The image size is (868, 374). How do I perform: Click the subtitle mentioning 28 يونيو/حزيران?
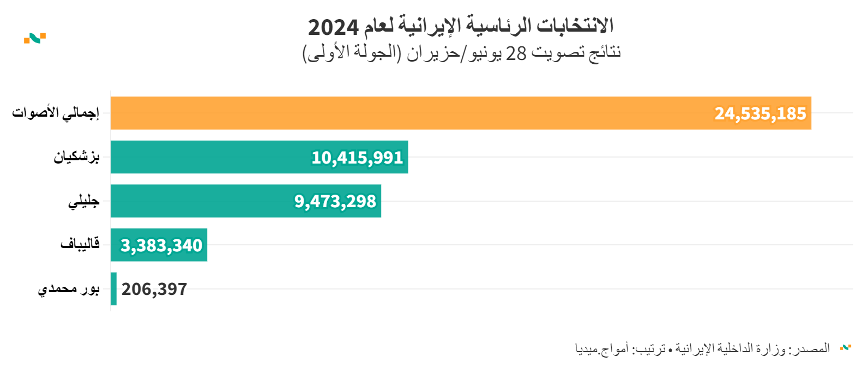462,53
